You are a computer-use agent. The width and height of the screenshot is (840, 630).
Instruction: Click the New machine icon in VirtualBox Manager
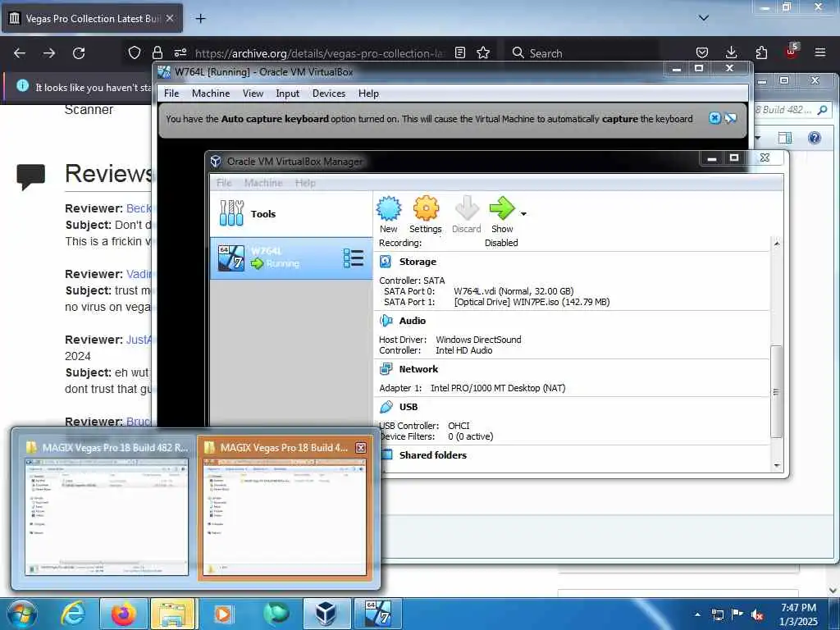coord(388,208)
